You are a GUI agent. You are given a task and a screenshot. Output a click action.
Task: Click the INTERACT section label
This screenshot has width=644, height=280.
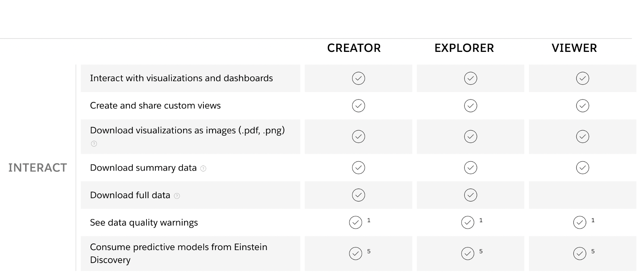pos(38,168)
